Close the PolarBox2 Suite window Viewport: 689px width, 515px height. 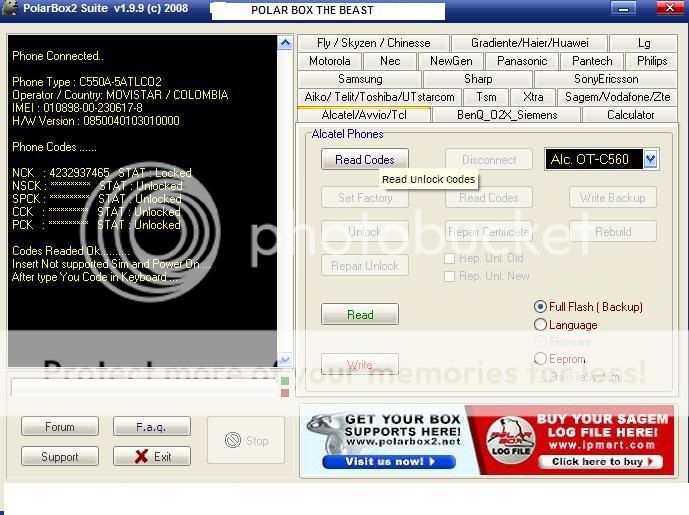pyautogui.click(x=670, y=8)
